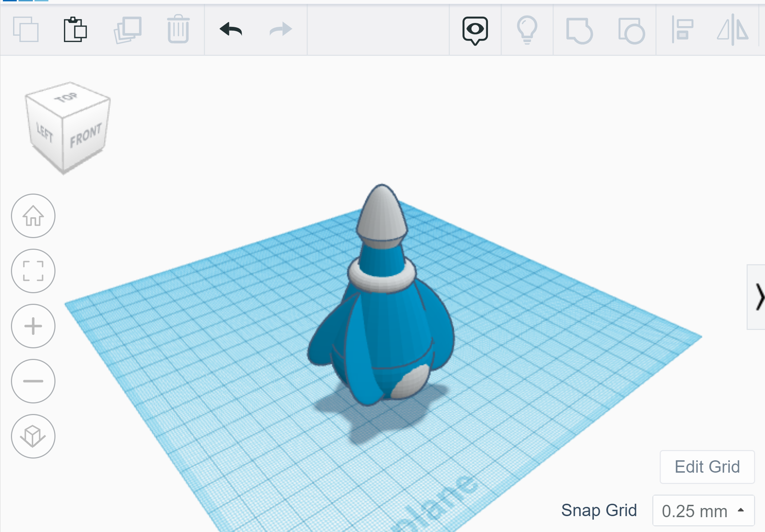Image resolution: width=765 pixels, height=532 pixels.
Task: Click the Mirror tool icon
Action: pyautogui.click(x=733, y=30)
